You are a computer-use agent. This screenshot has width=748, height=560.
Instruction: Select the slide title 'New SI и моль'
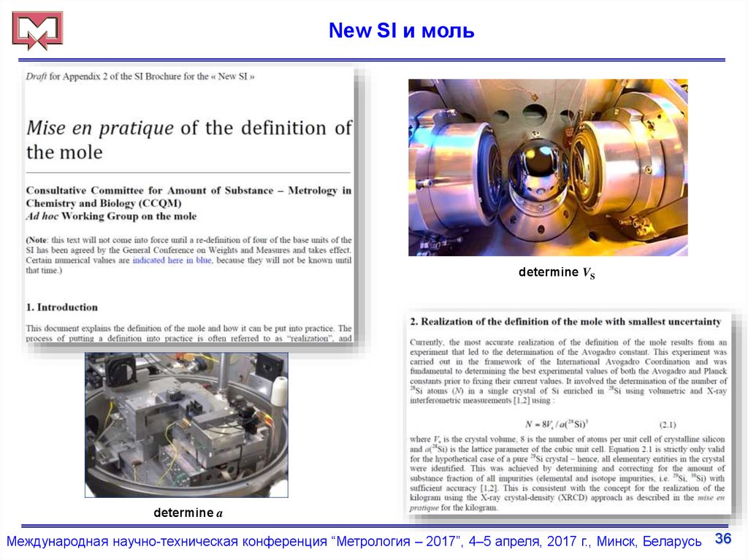401,31
